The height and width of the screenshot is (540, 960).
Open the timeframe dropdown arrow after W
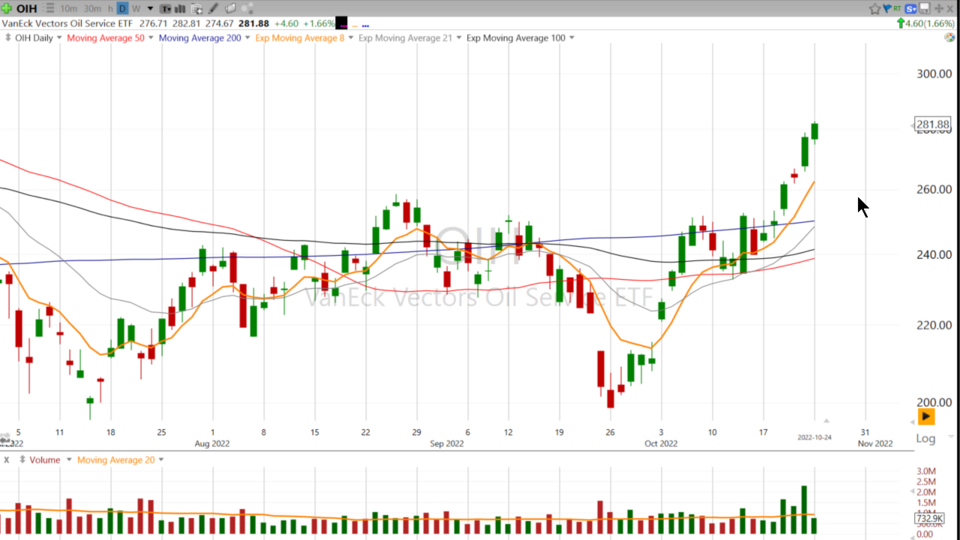151,8
